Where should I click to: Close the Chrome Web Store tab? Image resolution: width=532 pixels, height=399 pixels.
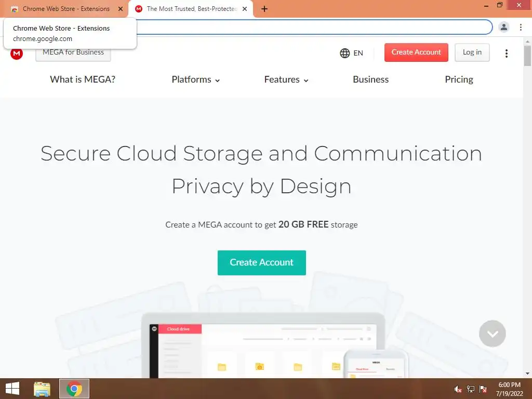(121, 9)
